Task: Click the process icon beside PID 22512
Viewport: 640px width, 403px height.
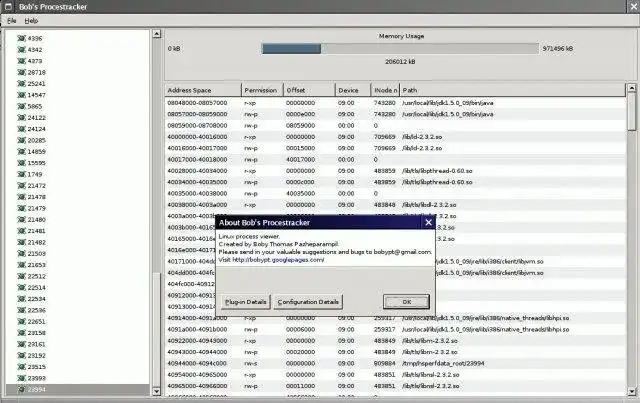Action: (22, 276)
